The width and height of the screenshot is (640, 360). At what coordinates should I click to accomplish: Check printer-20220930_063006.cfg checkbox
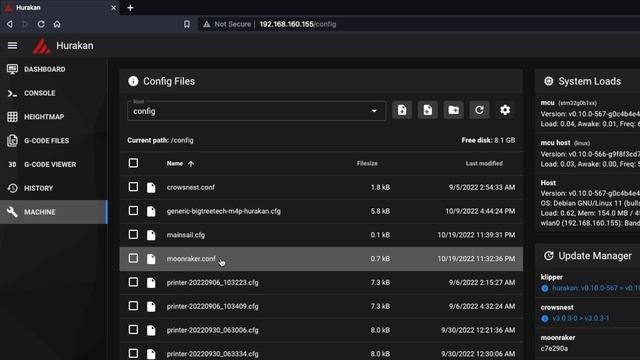(133, 329)
